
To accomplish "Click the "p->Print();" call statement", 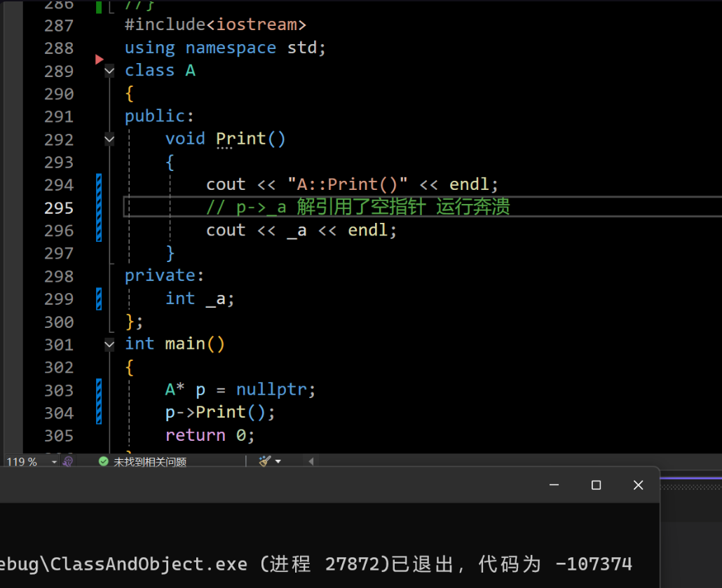I will (220, 413).
